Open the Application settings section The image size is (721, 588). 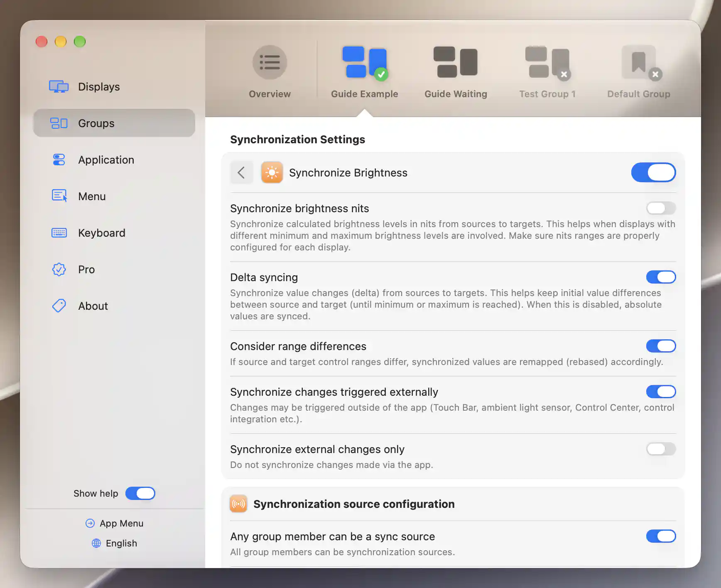pyautogui.click(x=114, y=160)
